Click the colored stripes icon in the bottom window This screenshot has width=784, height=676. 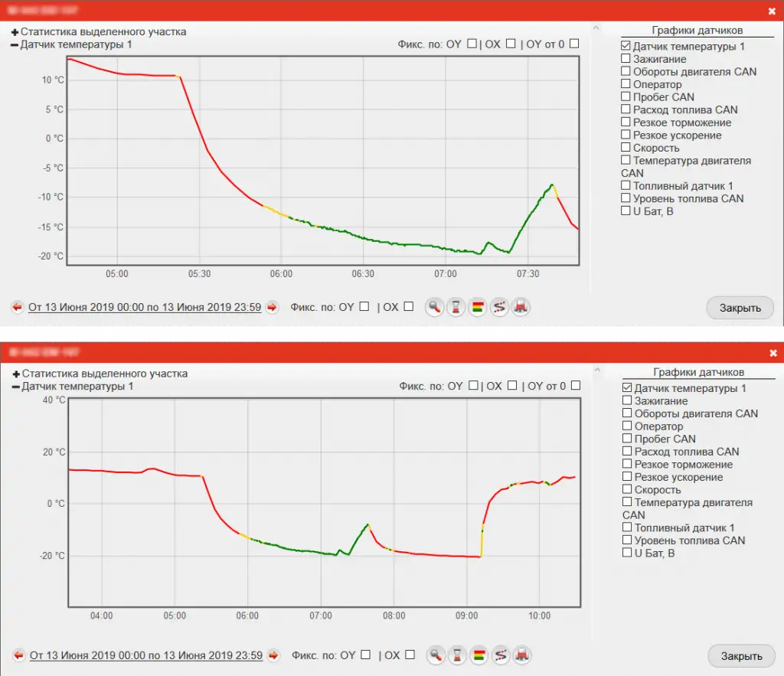[x=479, y=656]
